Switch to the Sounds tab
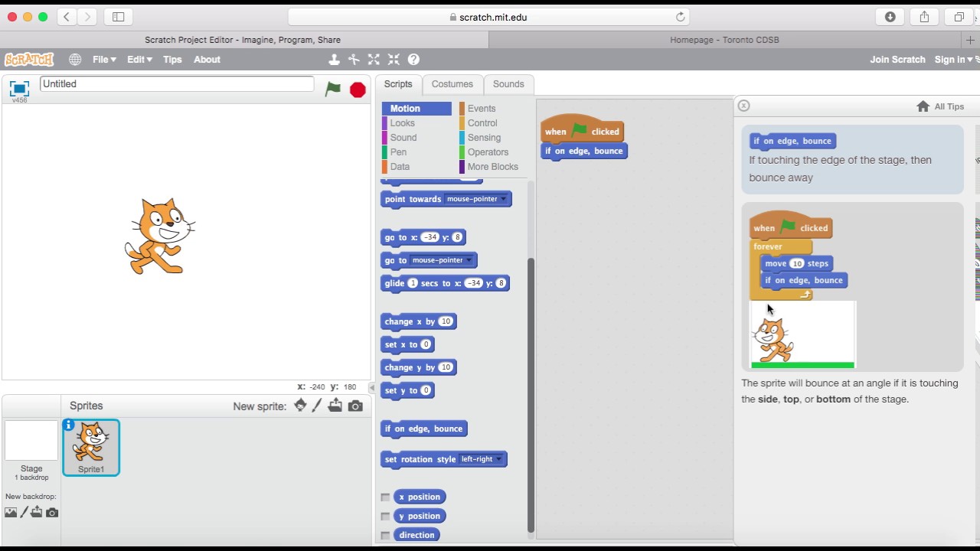980x551 pixels. pos(508,84)
